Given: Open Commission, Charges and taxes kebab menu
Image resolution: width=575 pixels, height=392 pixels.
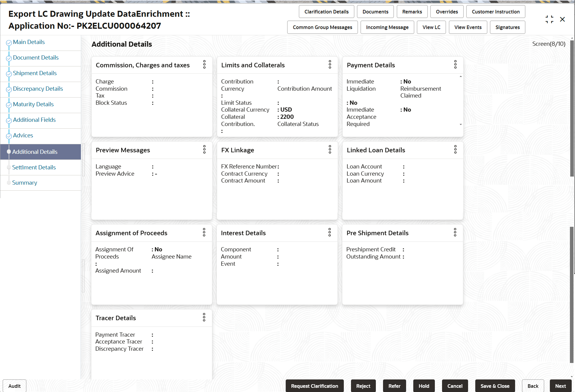Looking at the screenshot, I should 204,65.
